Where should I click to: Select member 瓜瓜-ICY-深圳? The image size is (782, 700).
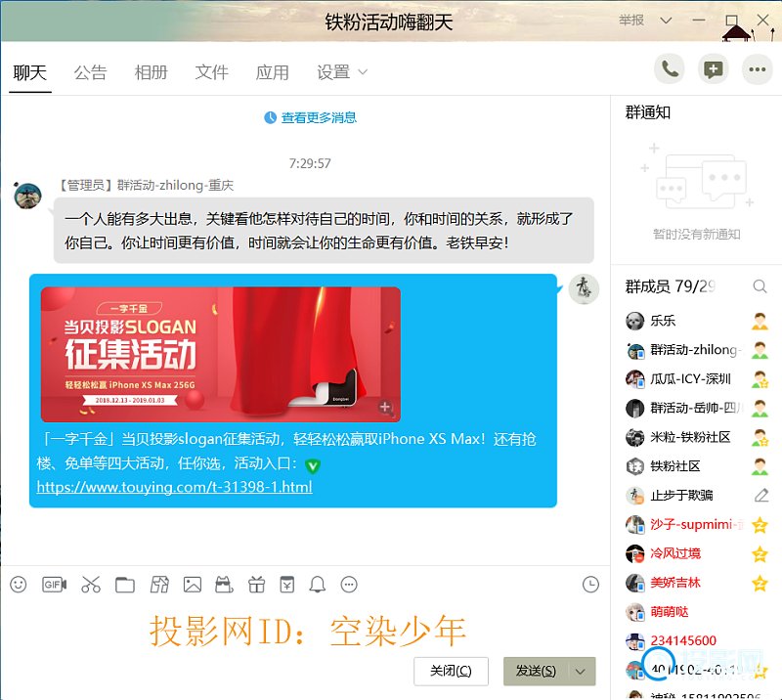[696, 379]
